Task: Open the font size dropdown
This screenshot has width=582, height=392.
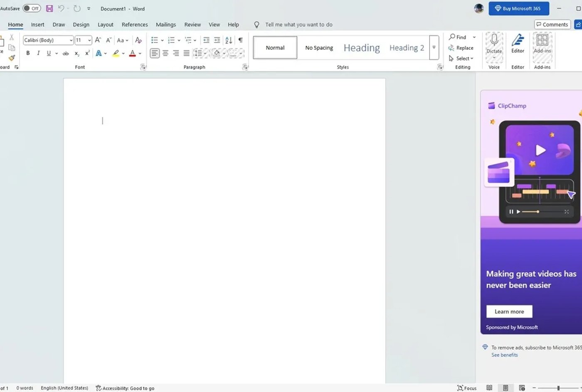Action: [x=89, y=40]
